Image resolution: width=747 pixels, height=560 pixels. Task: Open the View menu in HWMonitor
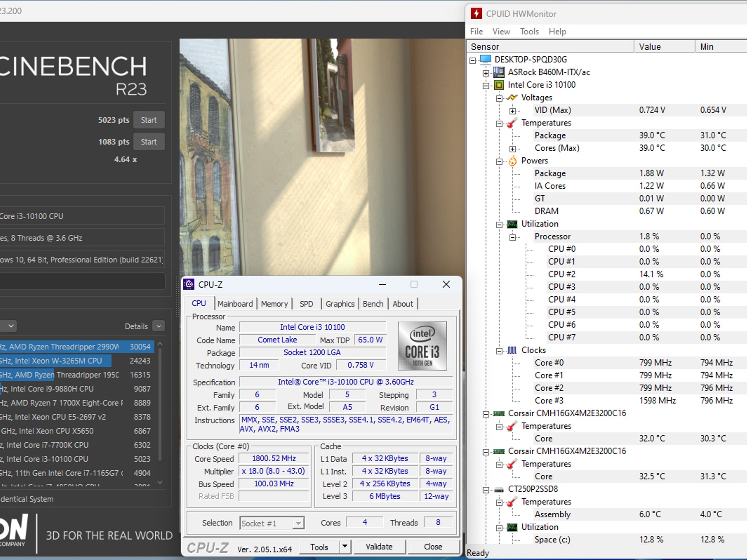pos(501,31)
